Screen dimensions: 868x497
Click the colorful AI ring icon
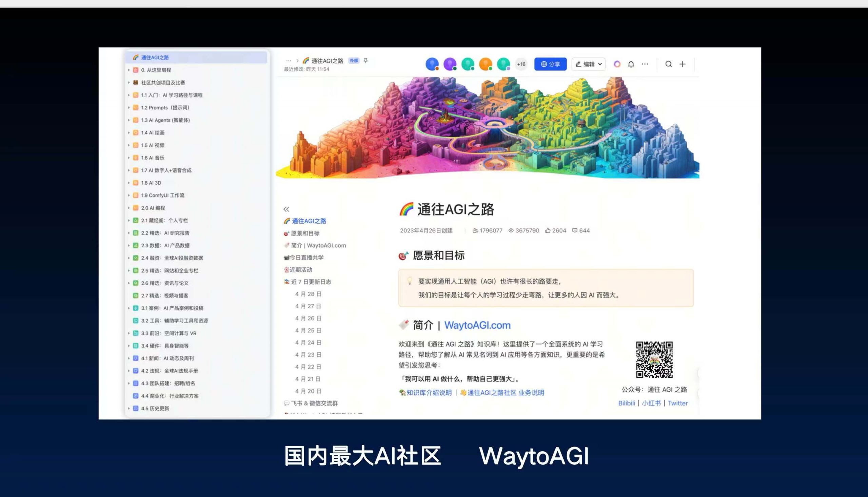(617, 64)
